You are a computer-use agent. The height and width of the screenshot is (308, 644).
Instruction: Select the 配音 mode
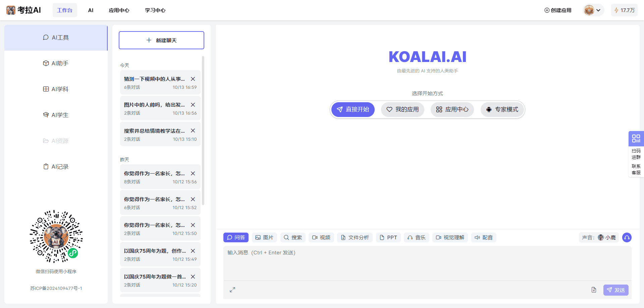pos(484,238)
